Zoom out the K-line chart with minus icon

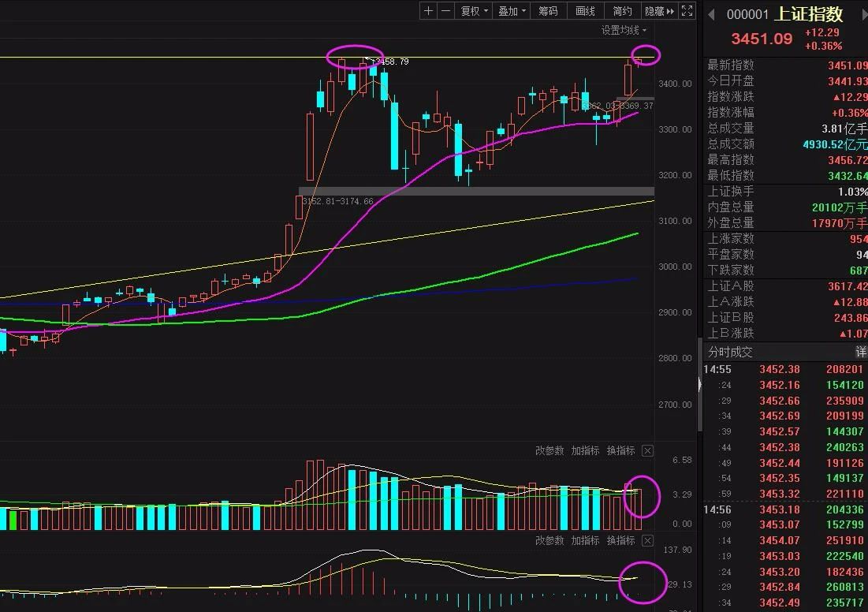[x=445, y=11]
